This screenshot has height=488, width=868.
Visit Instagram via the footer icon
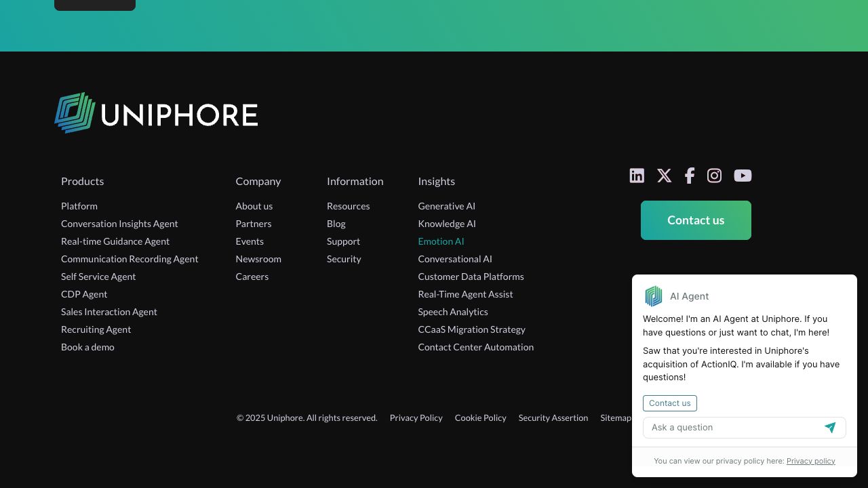pos(714,176)
